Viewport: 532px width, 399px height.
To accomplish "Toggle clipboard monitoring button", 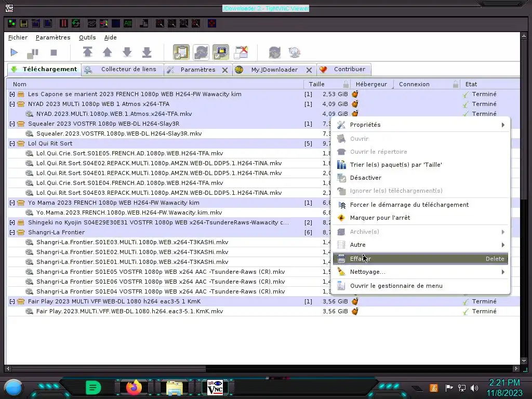I will click(x=181, y=52).
